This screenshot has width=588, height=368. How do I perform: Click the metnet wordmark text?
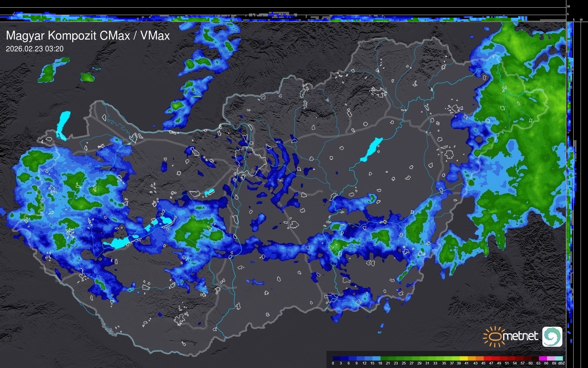(521, 336)
